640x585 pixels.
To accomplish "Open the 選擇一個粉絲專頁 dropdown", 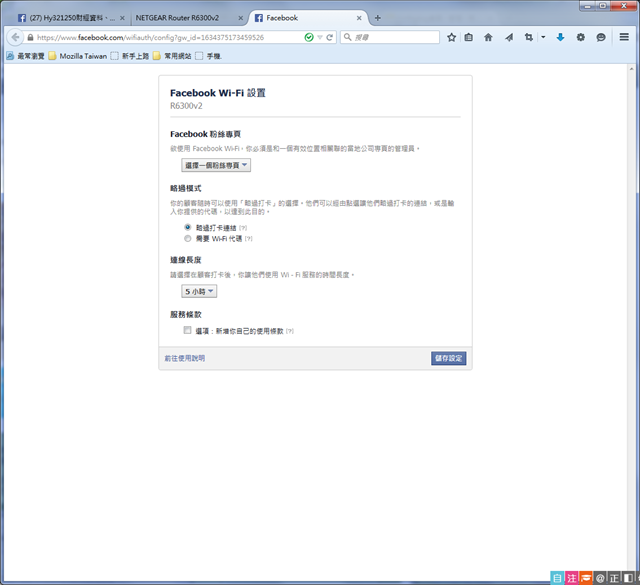I will pos(216,165).
